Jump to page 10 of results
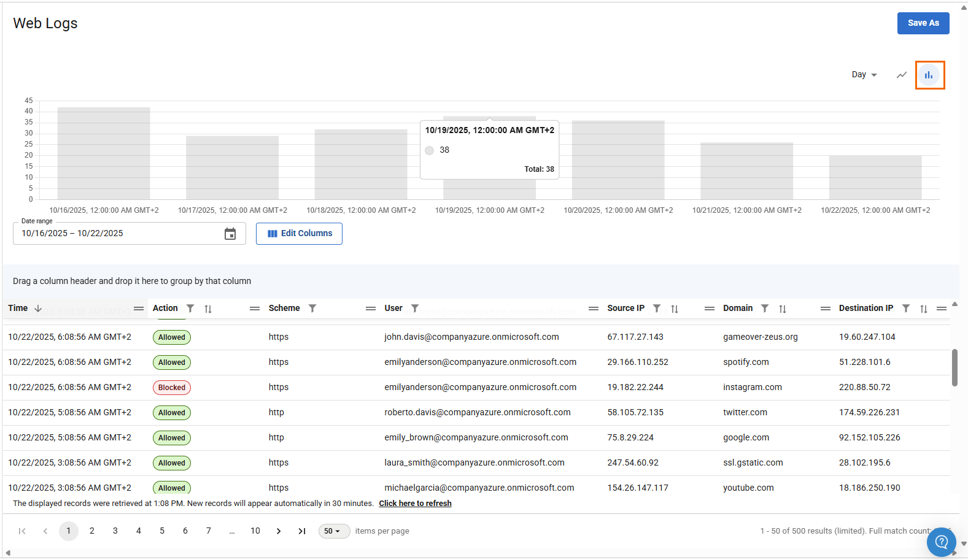 pyautogui.click(x=255, y=531)
